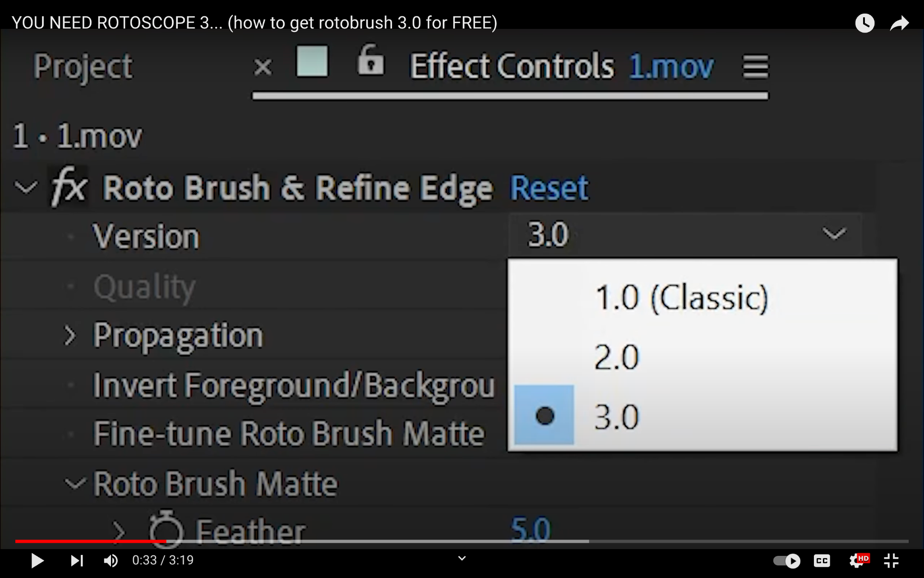This screenshot has height=578, width=924.
Task: Toggle the autoplay switch
Action: [786, 561]
